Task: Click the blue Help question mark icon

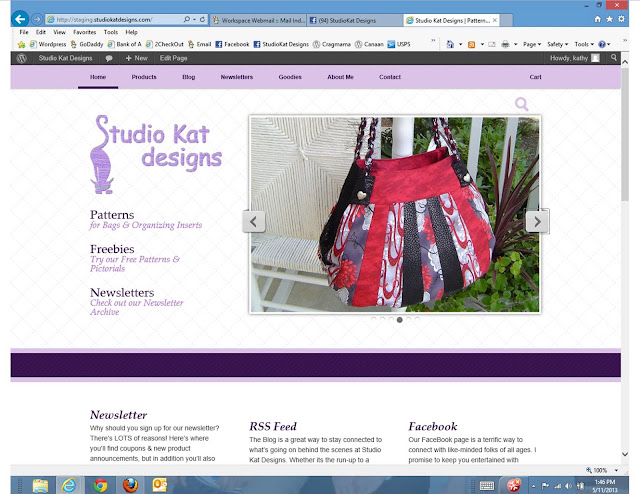Action: [602, 44]
